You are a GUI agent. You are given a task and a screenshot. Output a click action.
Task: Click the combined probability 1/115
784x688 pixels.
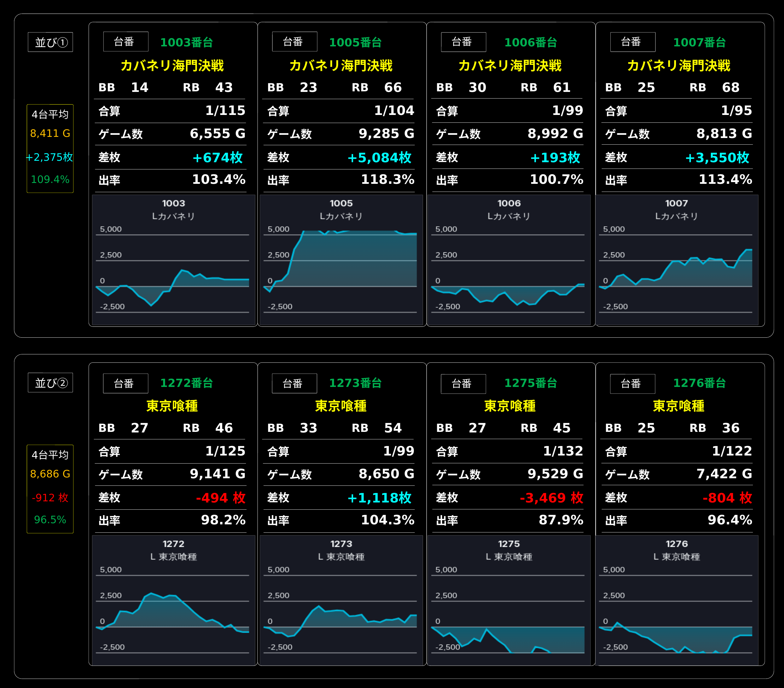pos(225,111)
